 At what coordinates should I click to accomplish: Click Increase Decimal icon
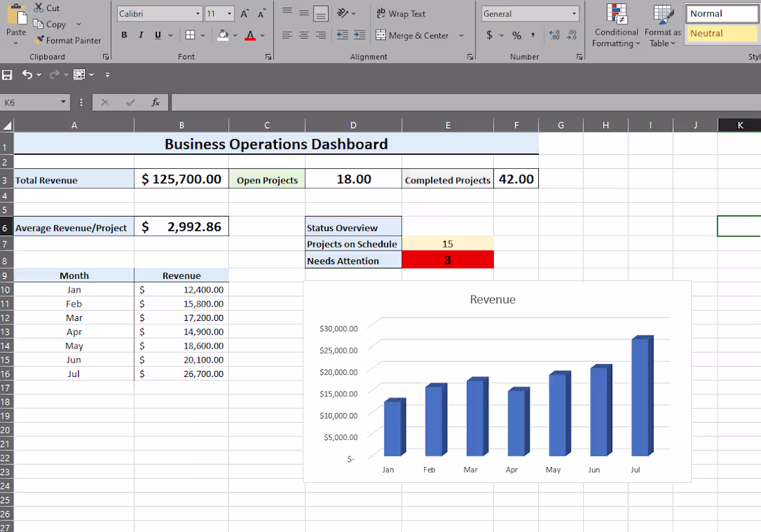point(554,35)
